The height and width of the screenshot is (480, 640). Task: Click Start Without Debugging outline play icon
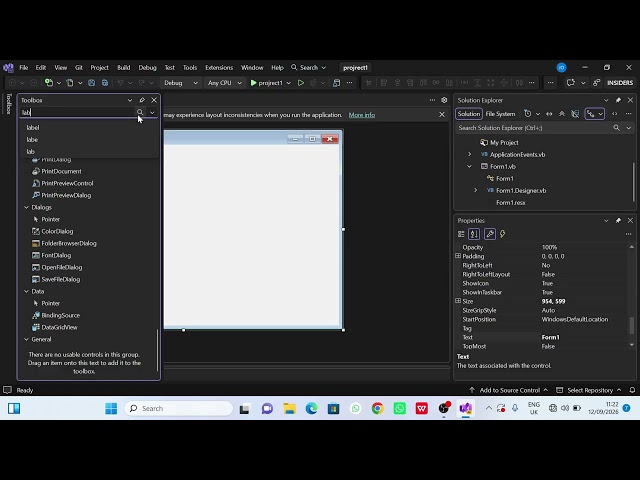pos(301,83)
